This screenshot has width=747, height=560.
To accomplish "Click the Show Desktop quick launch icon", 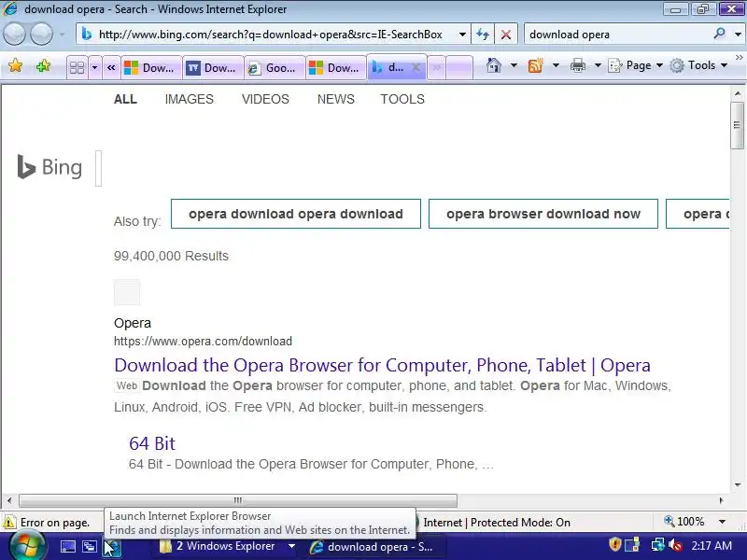I will (67, 547).
